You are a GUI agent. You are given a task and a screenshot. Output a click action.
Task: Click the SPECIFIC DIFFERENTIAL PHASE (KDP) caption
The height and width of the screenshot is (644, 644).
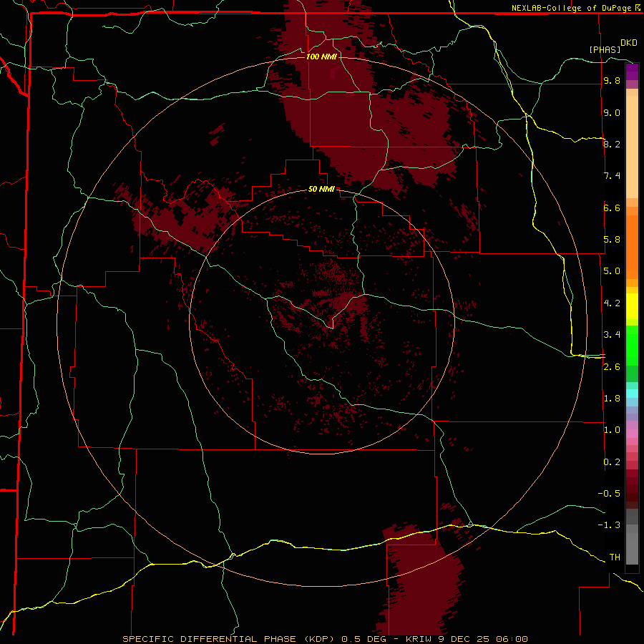pyautogui.click(x=230, y=639)
